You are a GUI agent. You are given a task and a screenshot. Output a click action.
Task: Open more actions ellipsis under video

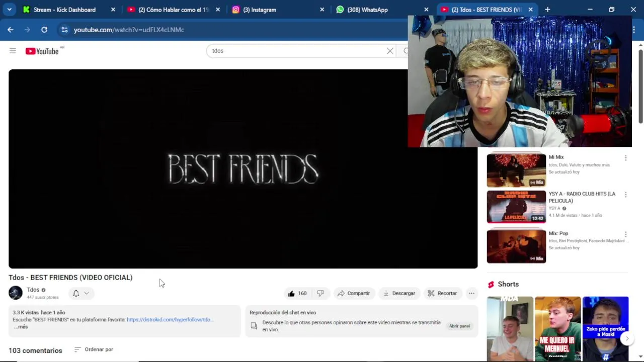tap(471, 293)
